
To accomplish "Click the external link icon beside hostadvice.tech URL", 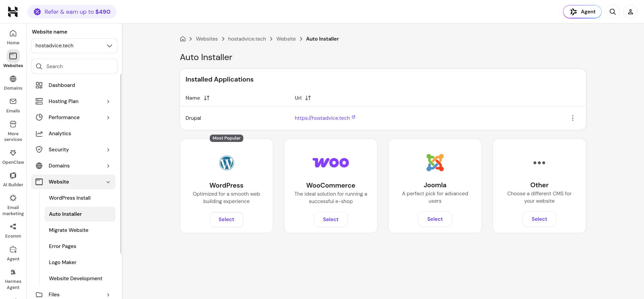I will point(354,117).
